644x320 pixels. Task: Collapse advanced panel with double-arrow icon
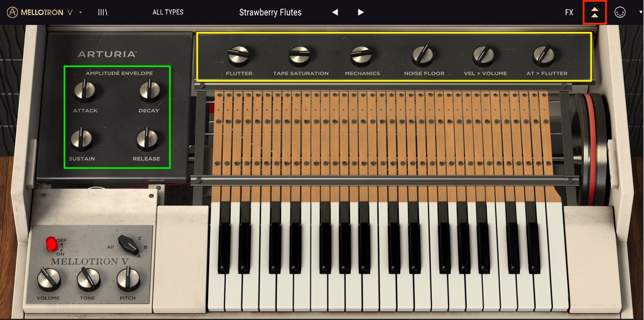pos(595,12)
